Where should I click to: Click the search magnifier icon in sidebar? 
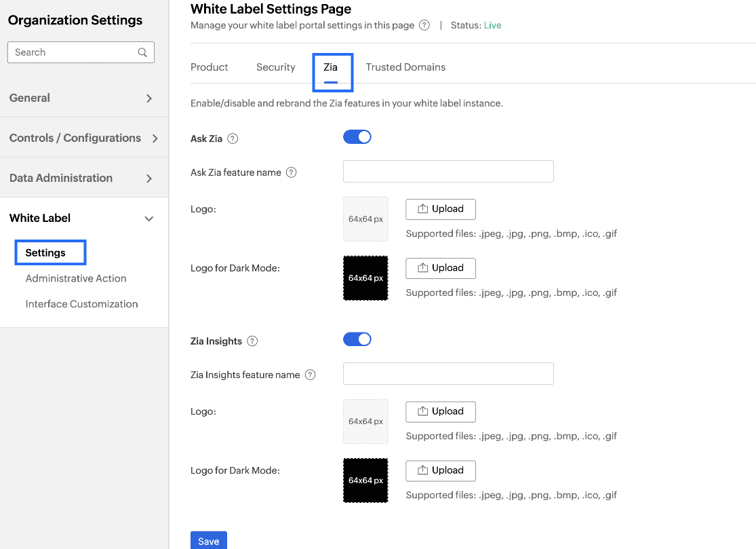click(x=142, y=52)
